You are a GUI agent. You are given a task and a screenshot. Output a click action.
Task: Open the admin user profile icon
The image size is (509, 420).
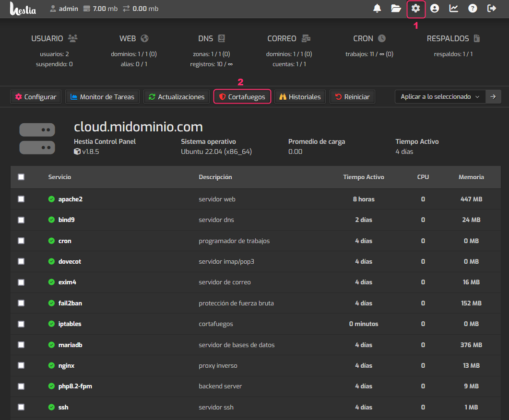435,8
